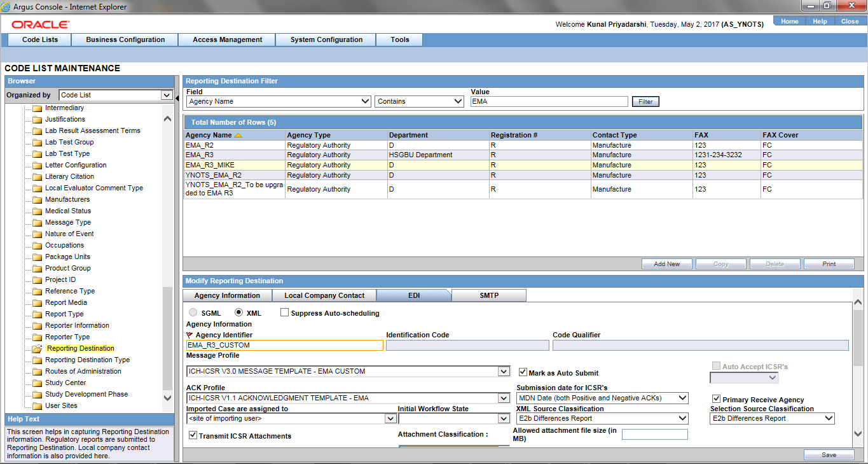Click the Allowed attachment file size field
The image size is (868, 464).
coord(654,434)
